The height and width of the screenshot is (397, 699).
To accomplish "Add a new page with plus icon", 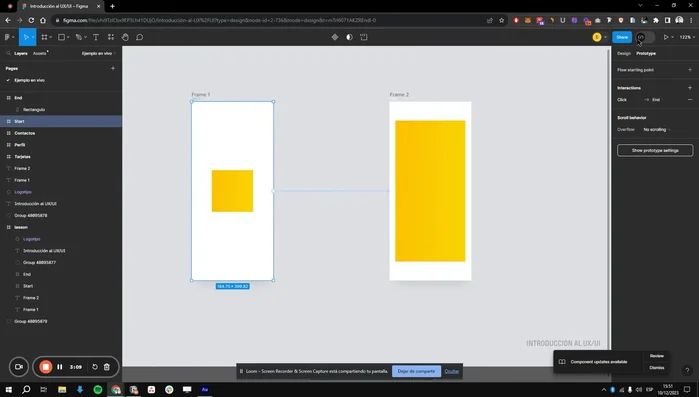I will [x=113, y=69].
